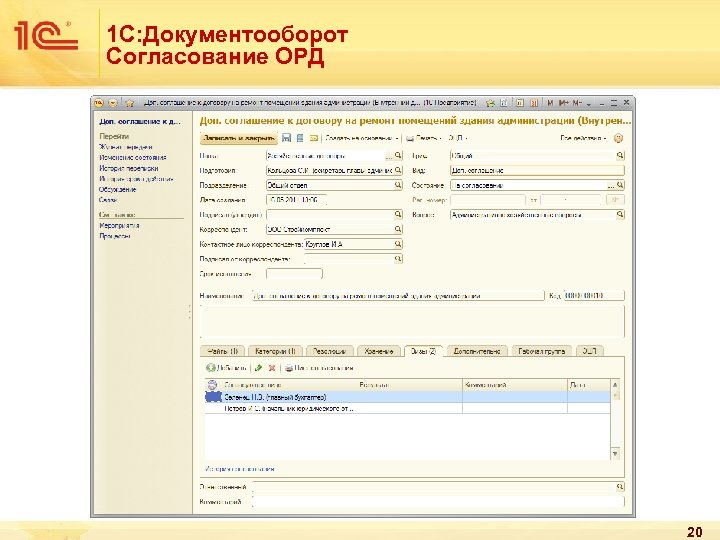This screenshot has height=540, width=720.
Task: Open the round help icon near Все действия
Action: click(x=619, y=138)
